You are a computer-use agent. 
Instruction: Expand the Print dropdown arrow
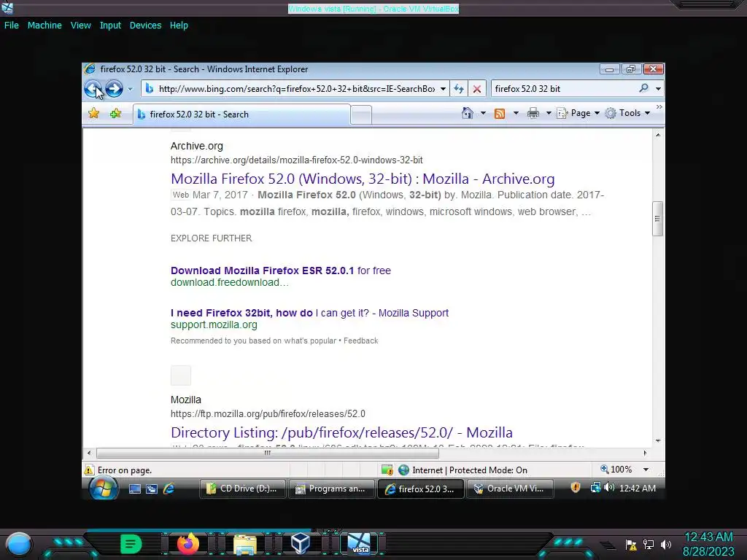coord(549,113)
